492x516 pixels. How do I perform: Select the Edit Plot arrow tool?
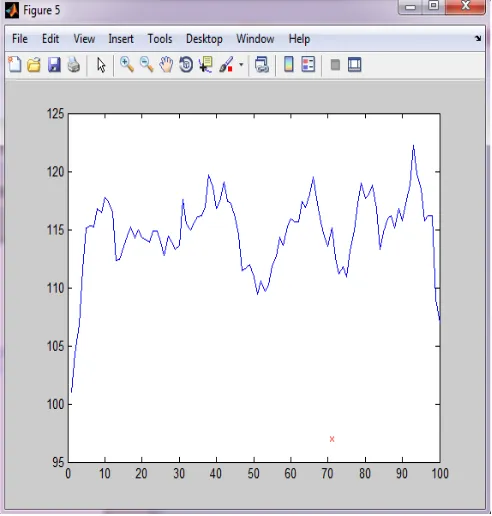click(x=101, y=65)
